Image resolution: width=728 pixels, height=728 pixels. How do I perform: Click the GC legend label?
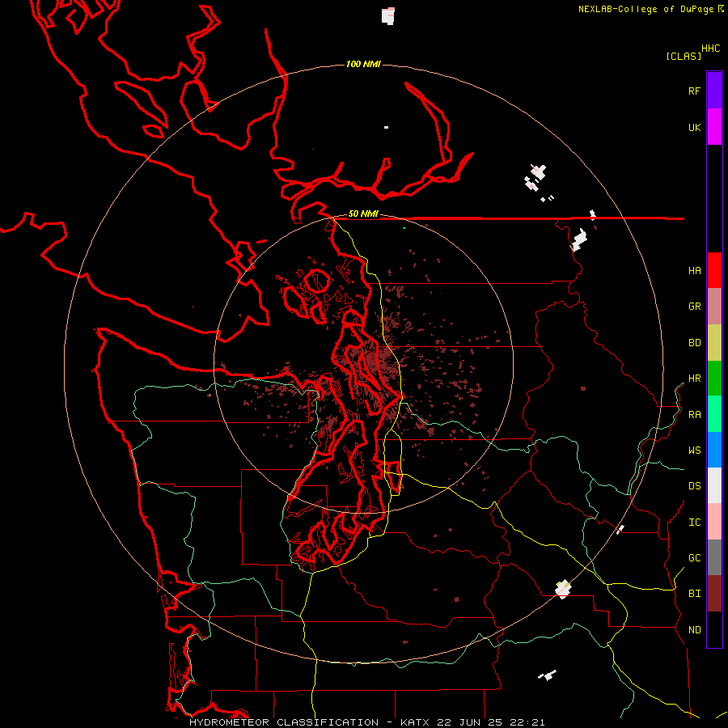coord(694,557)
